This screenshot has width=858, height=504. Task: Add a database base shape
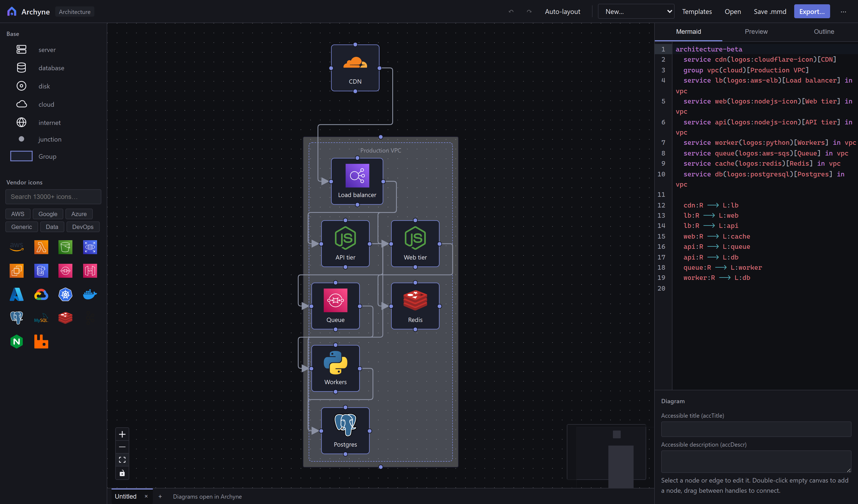pyautogui.click(x=53, y=68)
